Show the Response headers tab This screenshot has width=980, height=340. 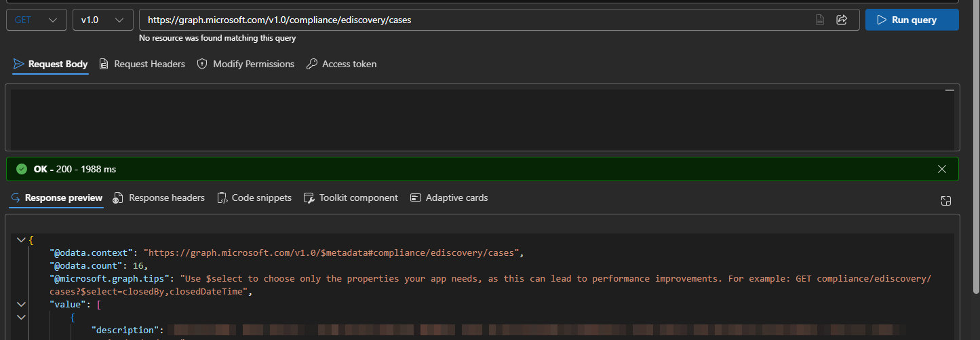click(159, 198)
